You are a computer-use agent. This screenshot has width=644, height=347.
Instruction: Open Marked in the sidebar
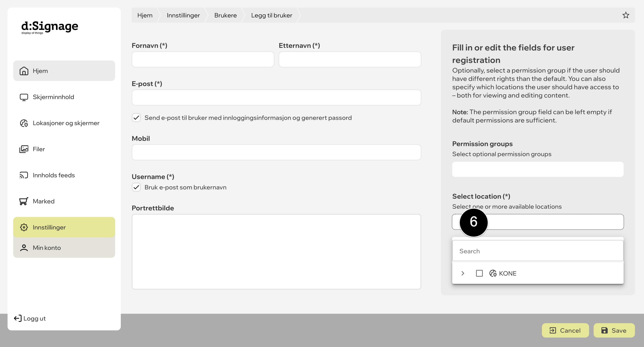click(64, 201)
